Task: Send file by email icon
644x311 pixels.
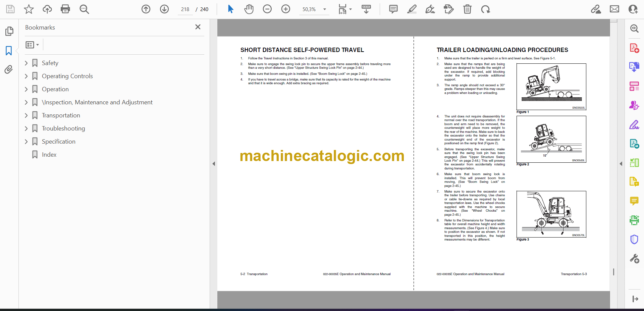Action: pos(614,9)
